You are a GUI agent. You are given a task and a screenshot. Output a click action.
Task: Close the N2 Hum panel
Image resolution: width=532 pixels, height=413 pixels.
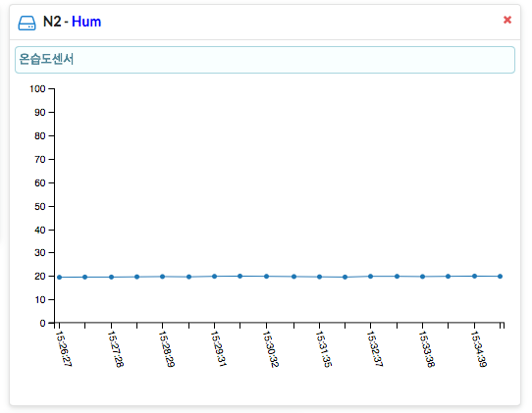[x=507, y=20]
